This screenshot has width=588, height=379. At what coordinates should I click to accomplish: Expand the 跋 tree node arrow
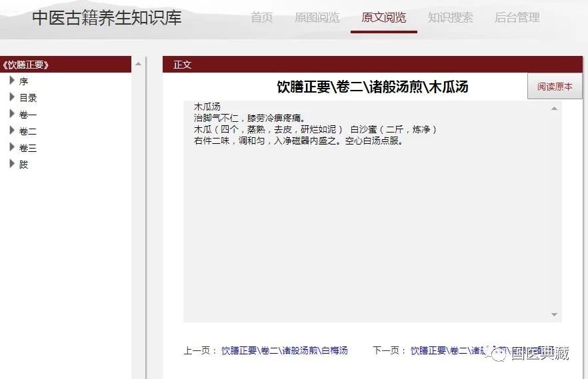point(12,164)
